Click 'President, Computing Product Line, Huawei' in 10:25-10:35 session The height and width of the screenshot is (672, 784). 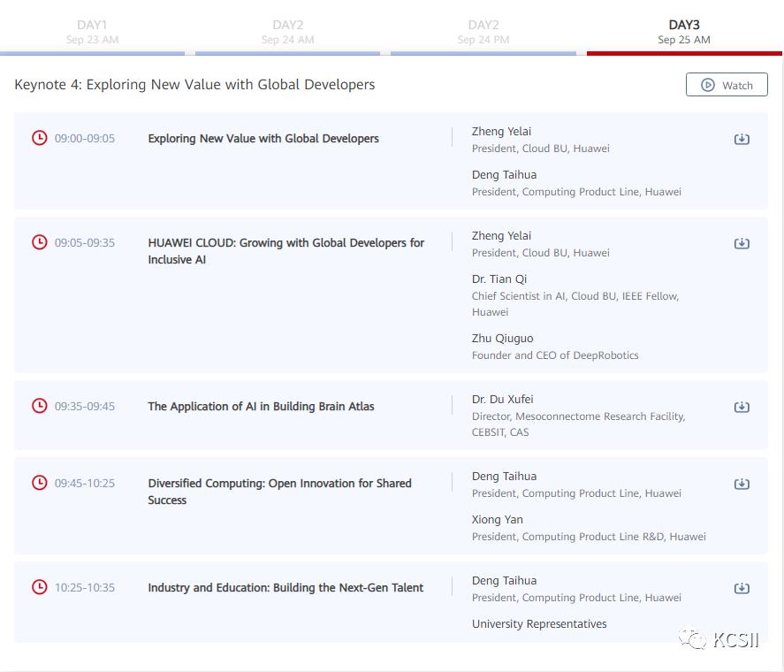(x=576, y=598)
